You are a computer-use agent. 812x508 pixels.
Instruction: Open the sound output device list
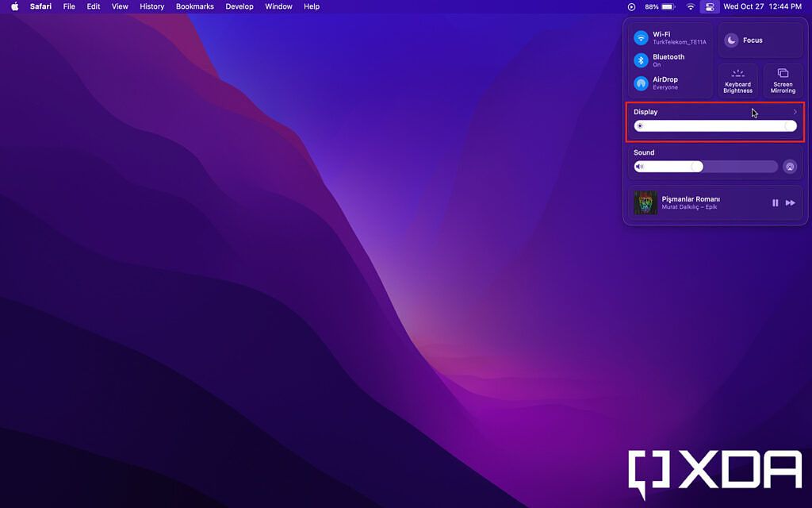click(790, 166)
